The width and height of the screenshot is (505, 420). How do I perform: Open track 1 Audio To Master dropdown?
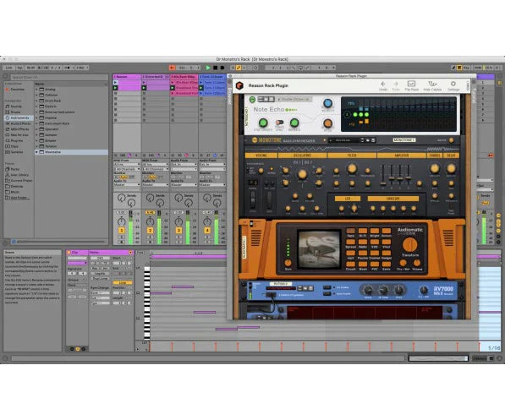127,185
